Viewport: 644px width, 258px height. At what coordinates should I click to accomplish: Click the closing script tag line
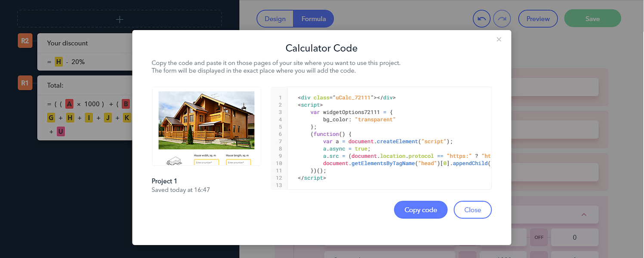click(311, 178)
